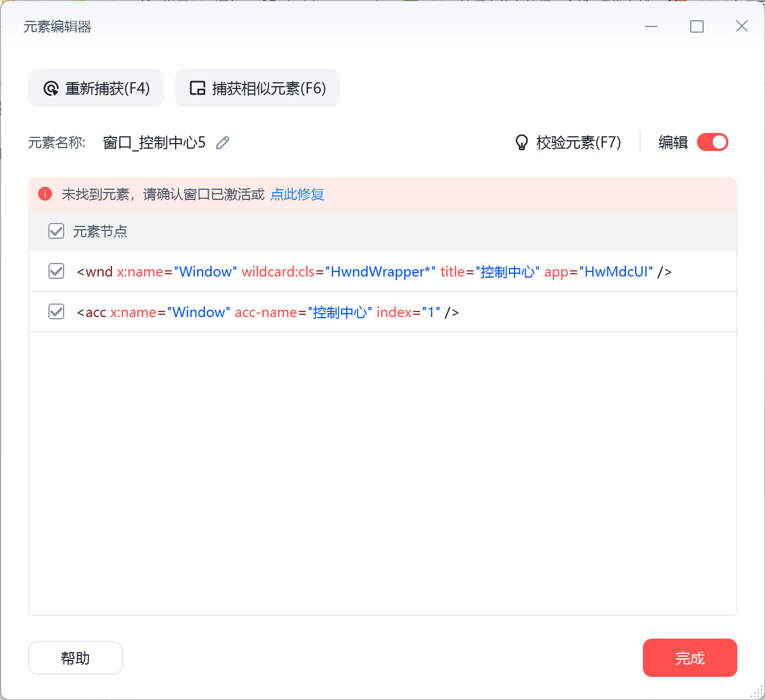Screen dimensions: 765x700
Task: Uncheck the acc node row checkbox
Action: pyautogui.click(x=56, y=312)
